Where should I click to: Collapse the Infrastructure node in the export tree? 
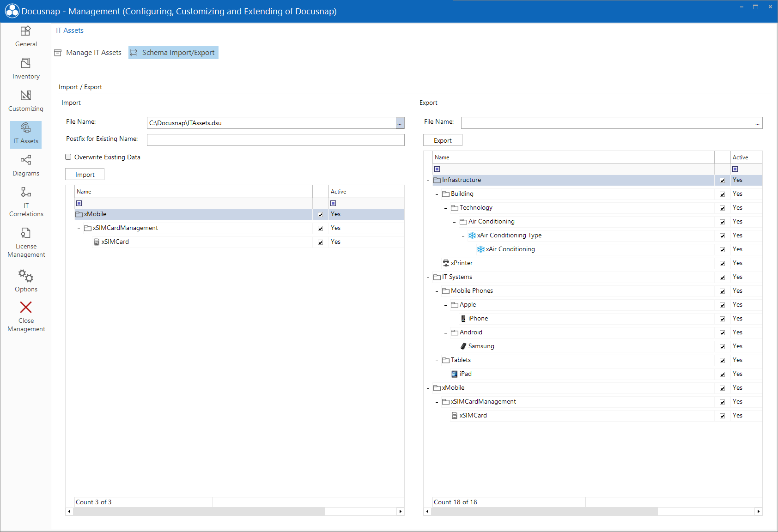pyautogui.click(x=428, y=180)
